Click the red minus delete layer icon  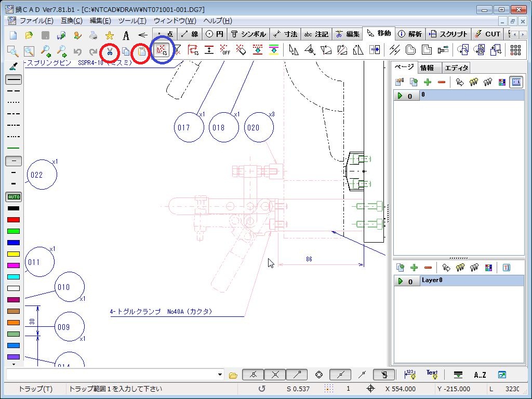tap(428, 268)
